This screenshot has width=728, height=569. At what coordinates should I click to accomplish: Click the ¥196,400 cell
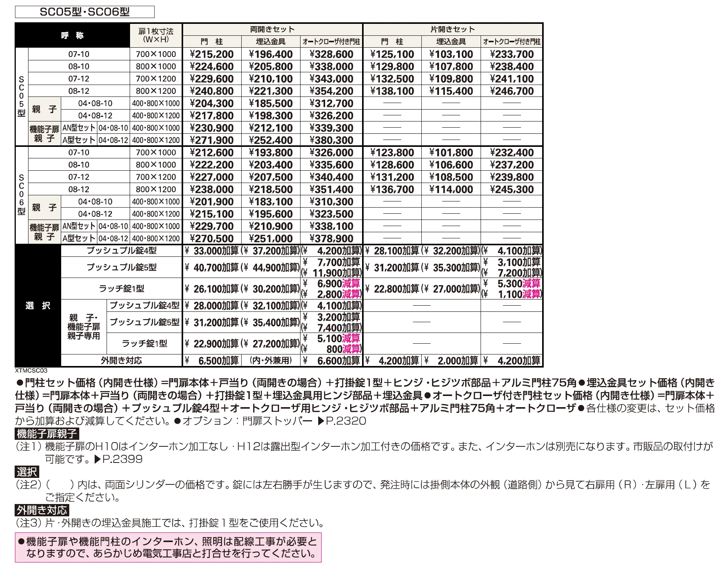pos(271,54)
